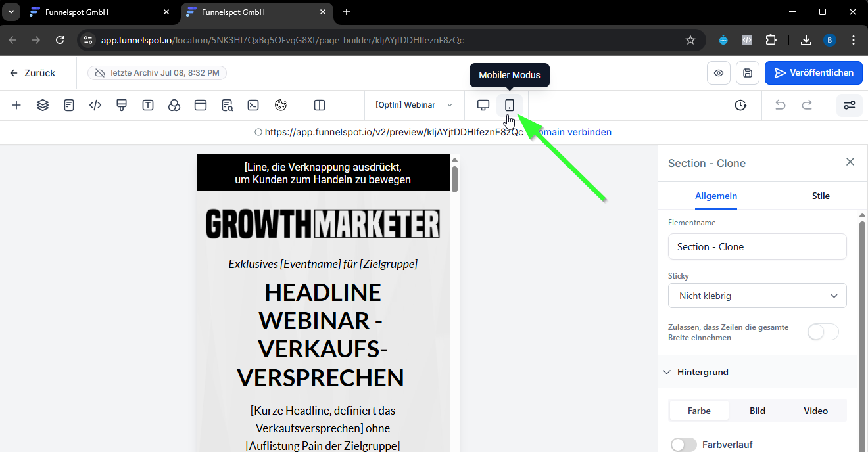Screen dimensions: 868x452
Task: Switch to mobile mode icon
Action: [510, 105]
